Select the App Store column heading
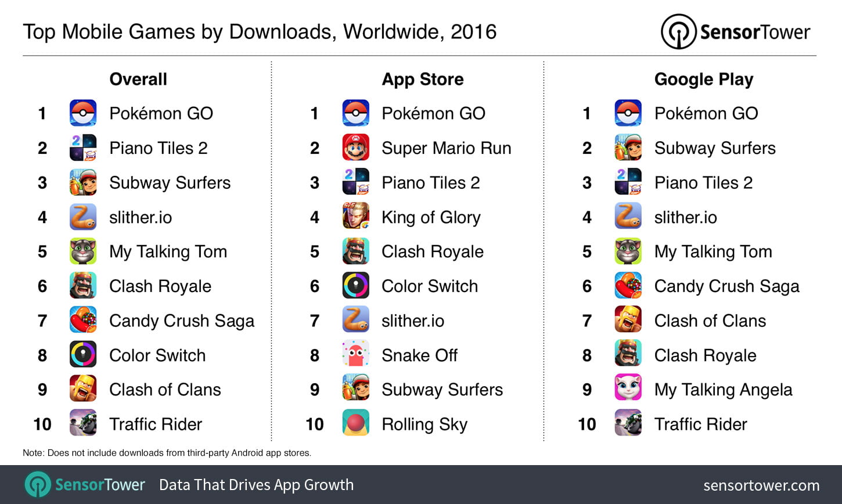The width and height of the screenshot is (842, 504). coord(422,79)
